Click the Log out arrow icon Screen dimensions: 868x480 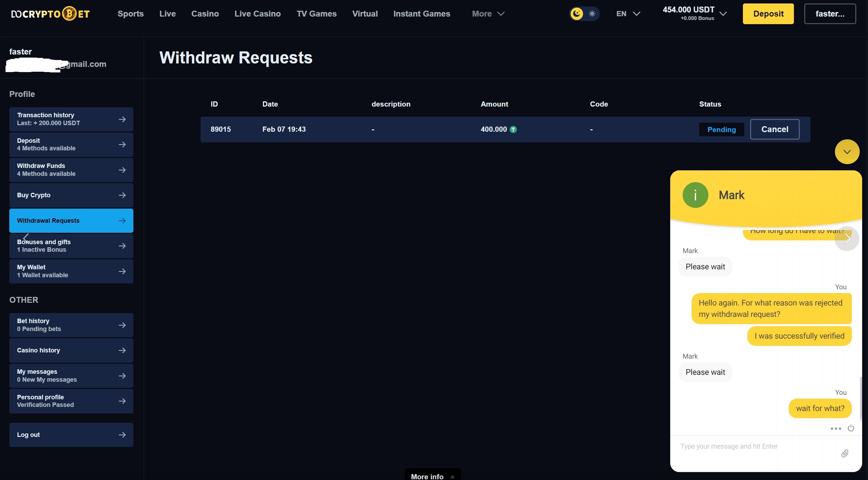[x=122, y=435]
